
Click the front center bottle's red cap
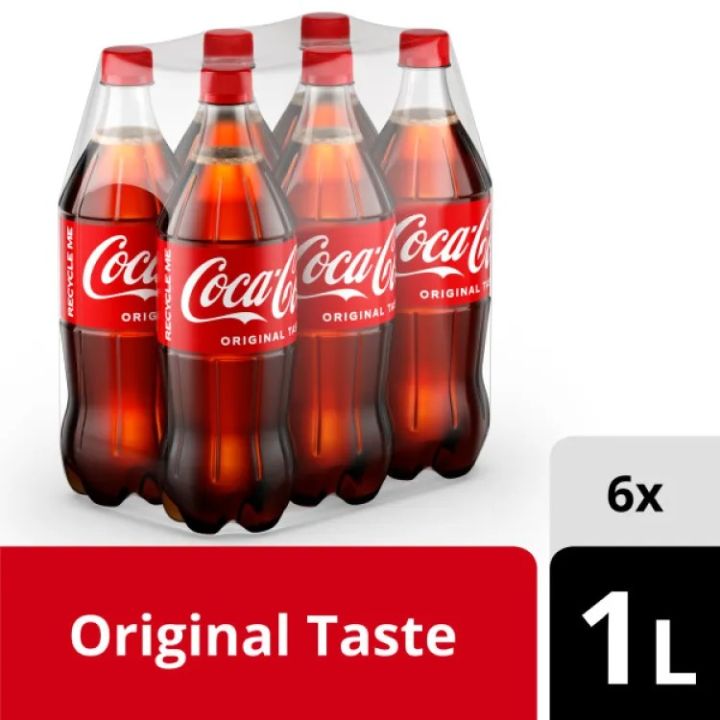(226, 85)
